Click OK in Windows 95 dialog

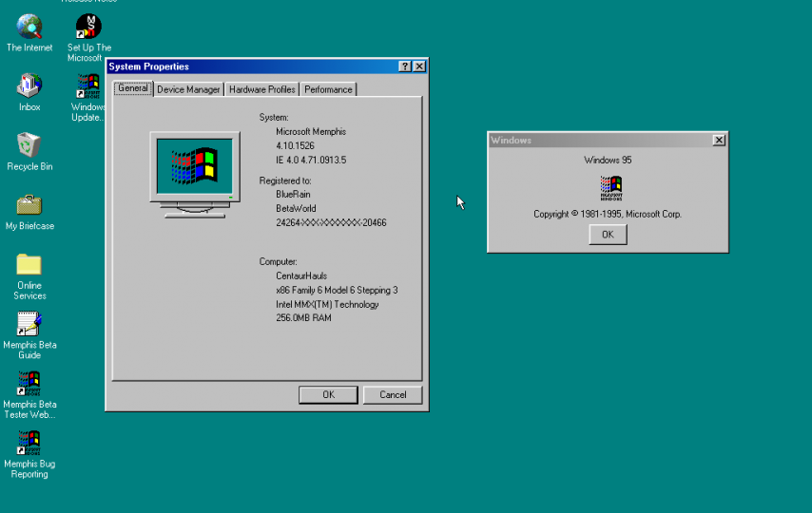608,235
